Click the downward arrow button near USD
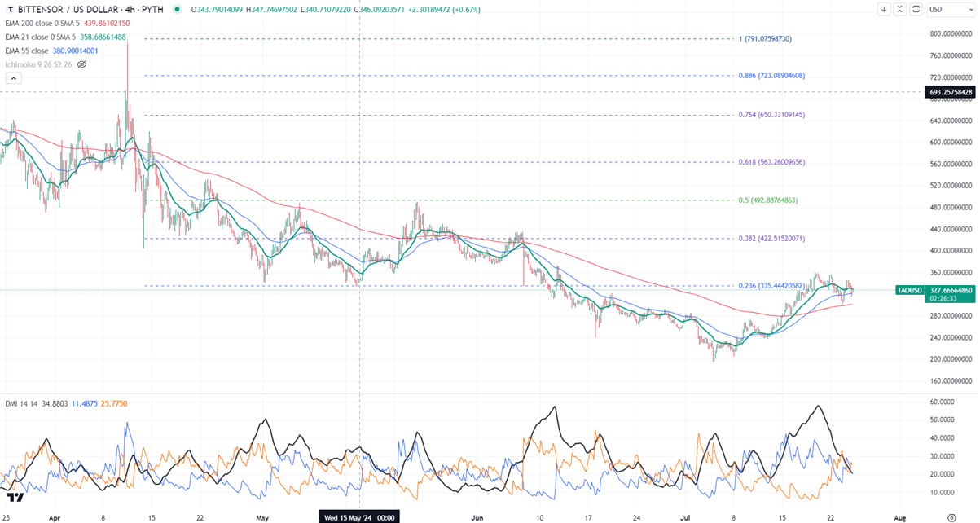 click(884, 10)
